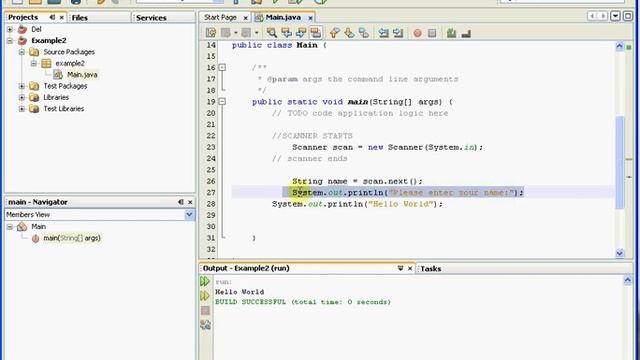Screen dimensions: 640x360
Task: Click the editor Back navigation icon
Action: pos(226,33)
